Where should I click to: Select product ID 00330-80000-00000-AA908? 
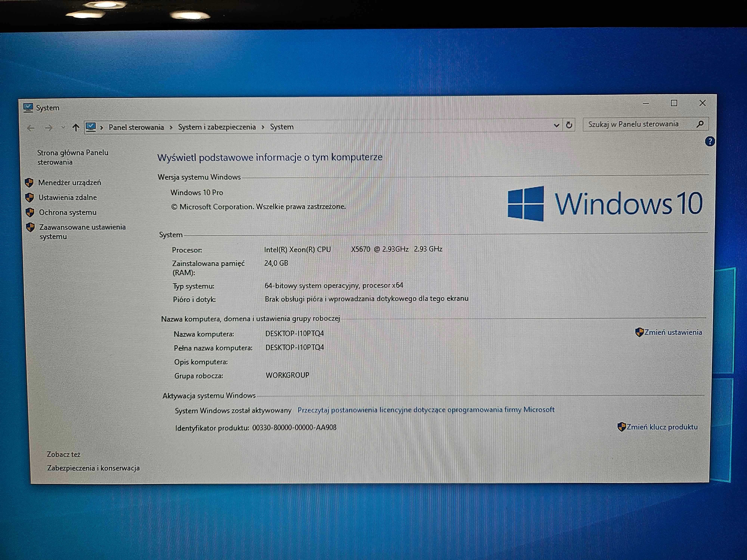[x=294, y=427]
